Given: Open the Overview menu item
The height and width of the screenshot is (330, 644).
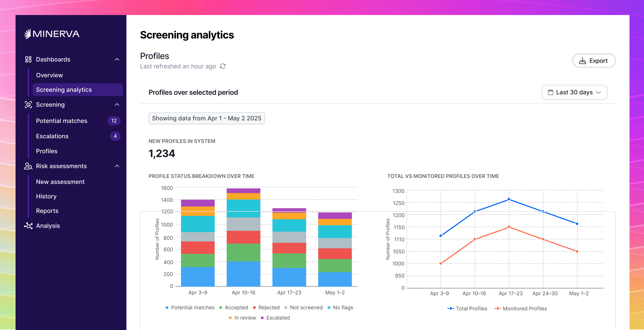Looking at the screenshot, I should tap(49, 75).
